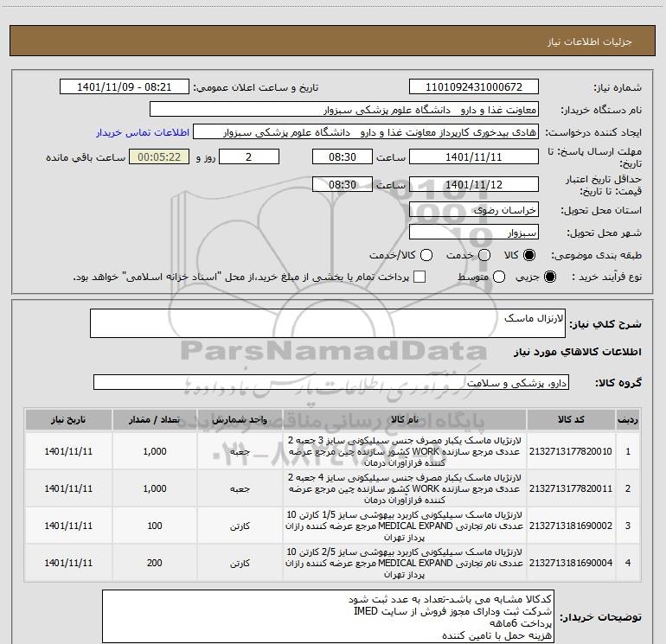This screenshot has width=666, height=644.
Task: Click the quantity 1,000 in row 1
Action: (x=155, y=451)
